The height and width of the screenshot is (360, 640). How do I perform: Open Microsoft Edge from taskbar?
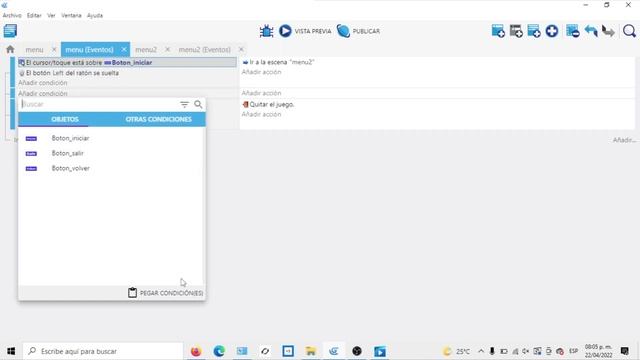click(x=219, y=351)
